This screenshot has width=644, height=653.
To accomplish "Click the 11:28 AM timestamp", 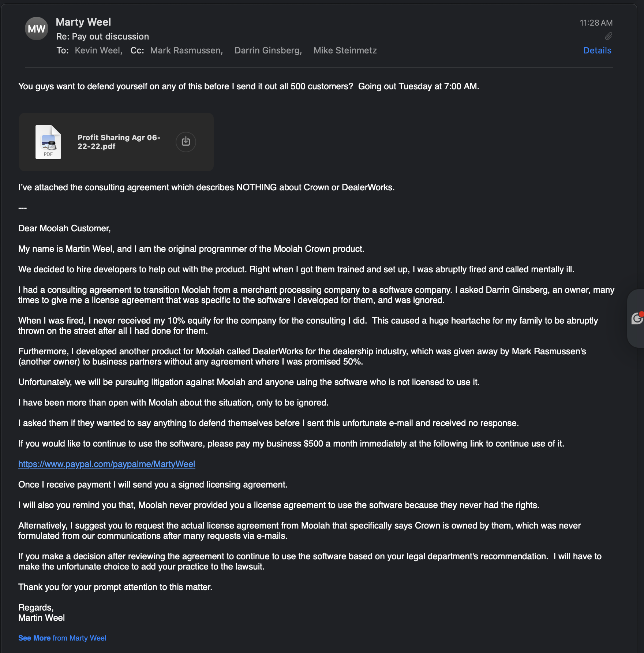I will (x=596, y=23).
